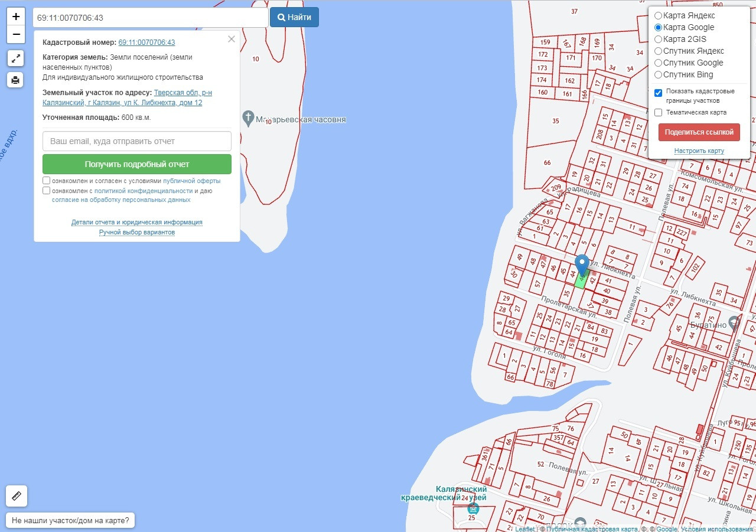The width and height of the screenshot is (756, 532).
Task: Select Спутник Яндекс satellite layer
Action: click(x=658, y=51)
